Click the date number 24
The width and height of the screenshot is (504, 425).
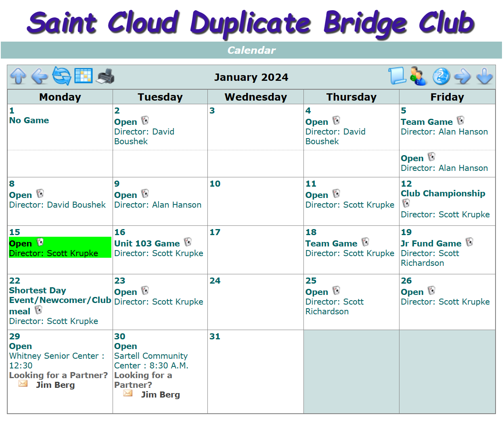tap(215, 281)
